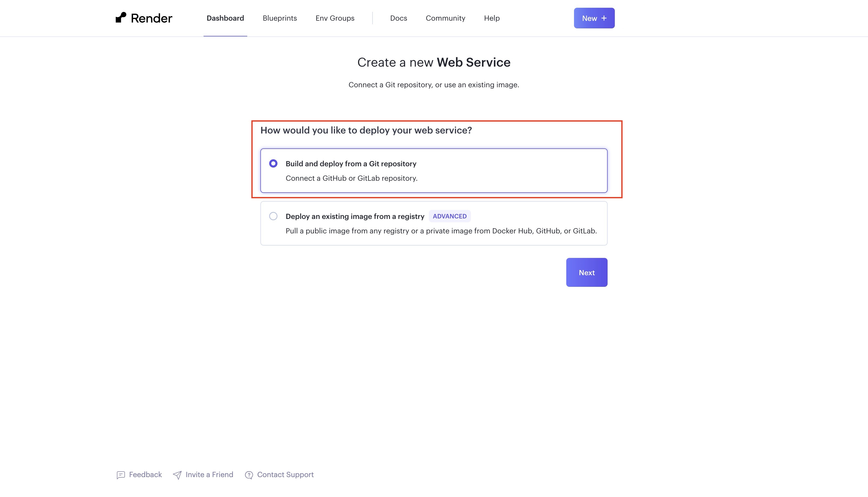Open the Help menu
The height and width of the screenshot is (497, 868).
pyautogui.click(x=492, y=18)
